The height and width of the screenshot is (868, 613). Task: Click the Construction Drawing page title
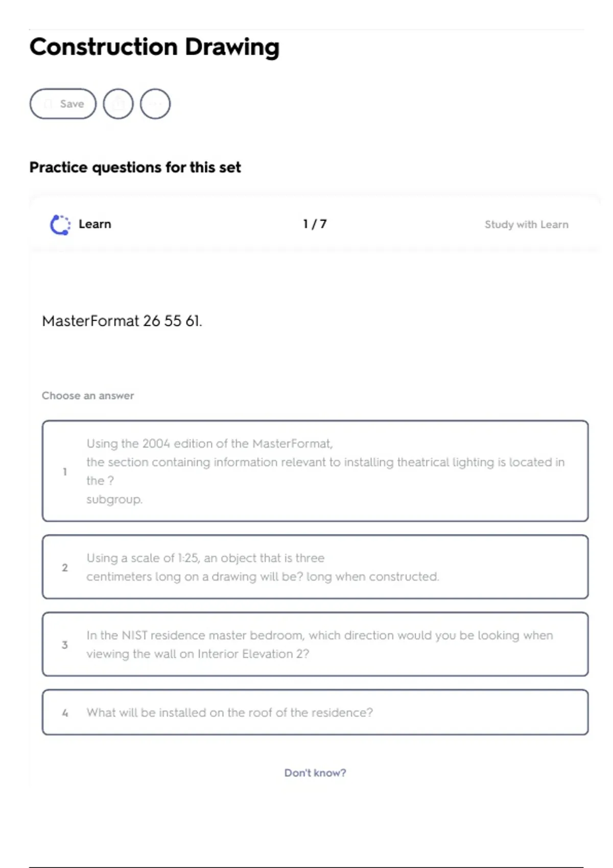(x=154, y=47)
